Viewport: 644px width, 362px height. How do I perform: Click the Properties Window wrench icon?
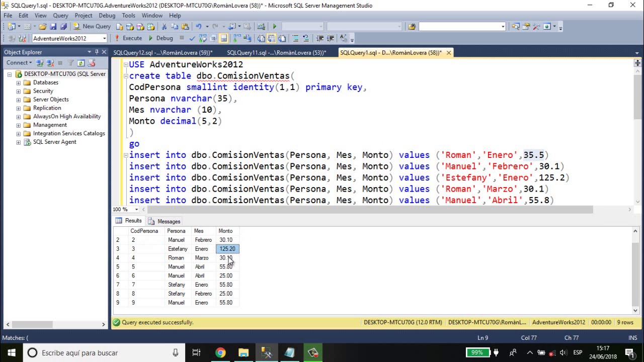click(x=536, y=26)
